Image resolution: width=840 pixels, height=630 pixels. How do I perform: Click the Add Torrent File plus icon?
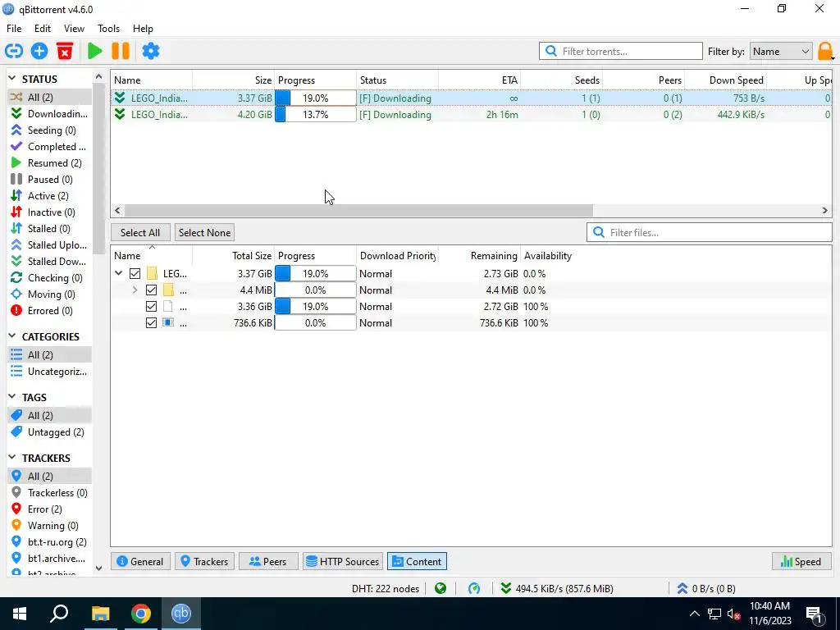39,52
